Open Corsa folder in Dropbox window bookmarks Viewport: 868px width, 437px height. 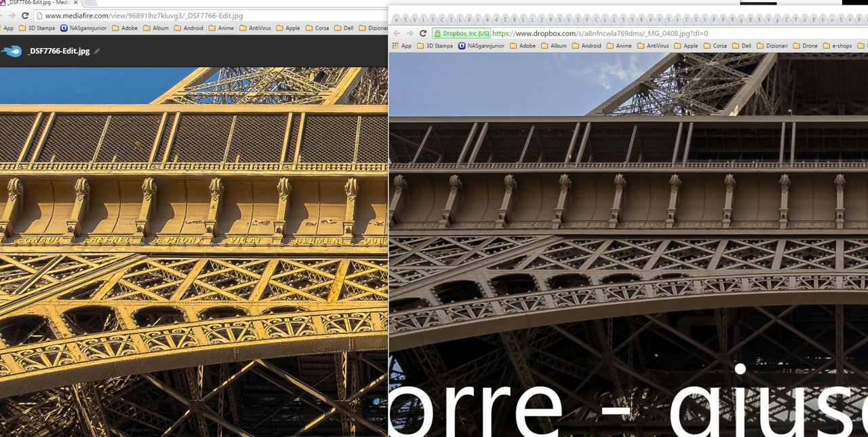pyautogui.click(x=715, y=45)
